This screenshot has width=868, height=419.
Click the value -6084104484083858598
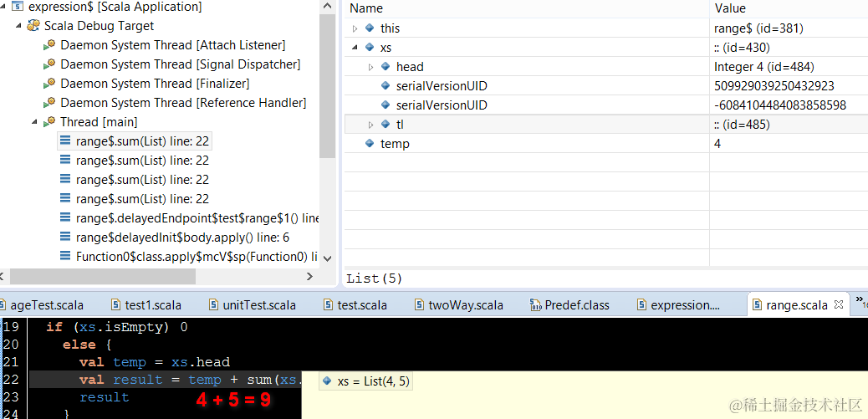pyautogui.click(x=780, y=105)
